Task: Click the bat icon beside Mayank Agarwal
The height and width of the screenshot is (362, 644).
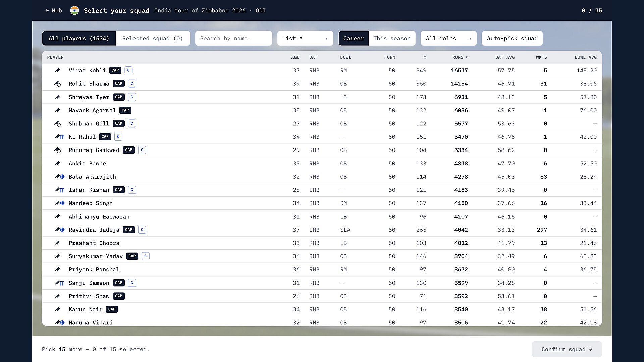Action: point(57,110)
